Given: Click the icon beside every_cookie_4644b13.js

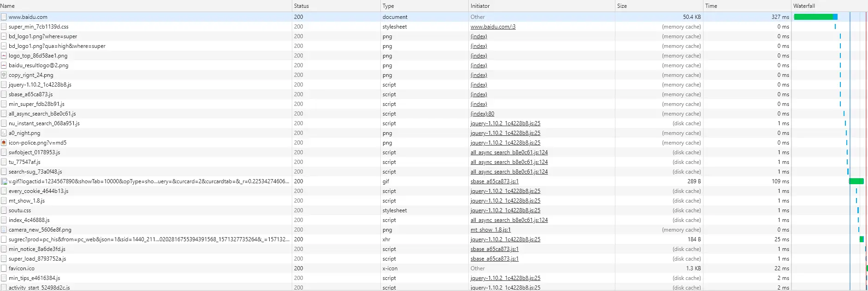Looking at the screenshot, I should point(4,191).
